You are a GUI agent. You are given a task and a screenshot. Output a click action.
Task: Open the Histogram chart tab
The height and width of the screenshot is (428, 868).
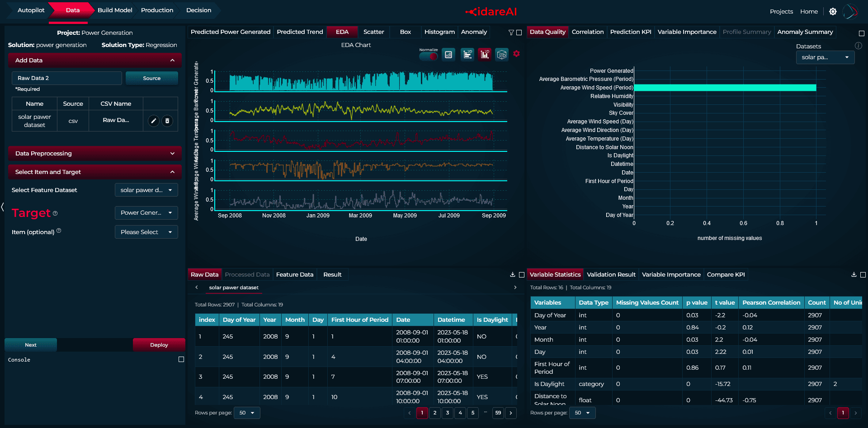click(x=439, y=32)
